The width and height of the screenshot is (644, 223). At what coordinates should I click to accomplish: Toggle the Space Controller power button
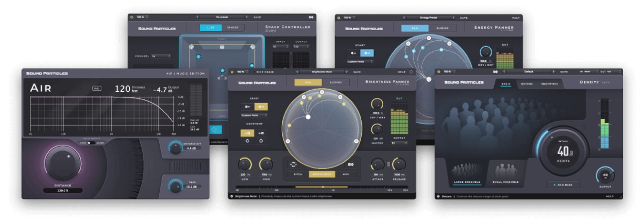point(132,17)
